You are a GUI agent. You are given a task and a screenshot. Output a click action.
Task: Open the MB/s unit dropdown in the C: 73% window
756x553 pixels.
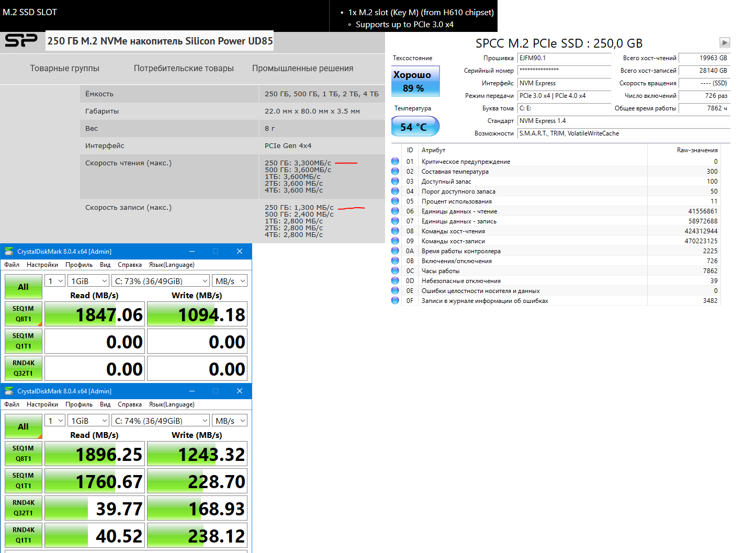pyautogui.click(x=230, y=281)
